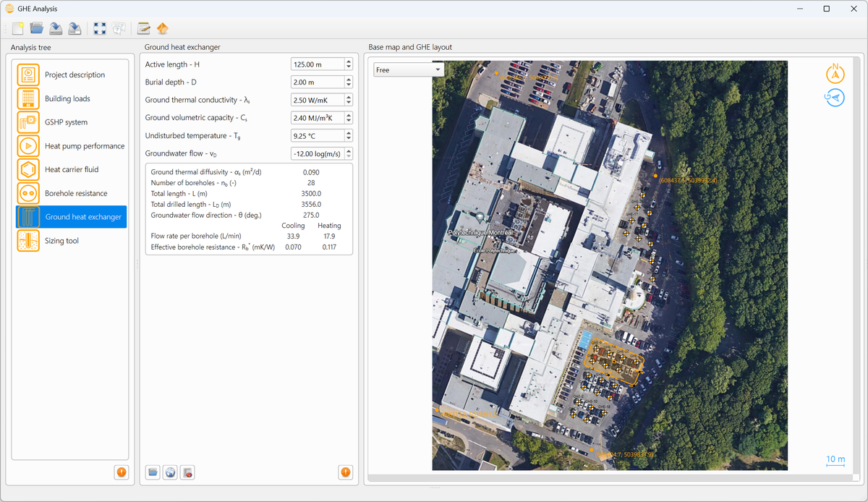Click the save project toolbar icon
The image size is (868, 502).
tap(56, 29)
